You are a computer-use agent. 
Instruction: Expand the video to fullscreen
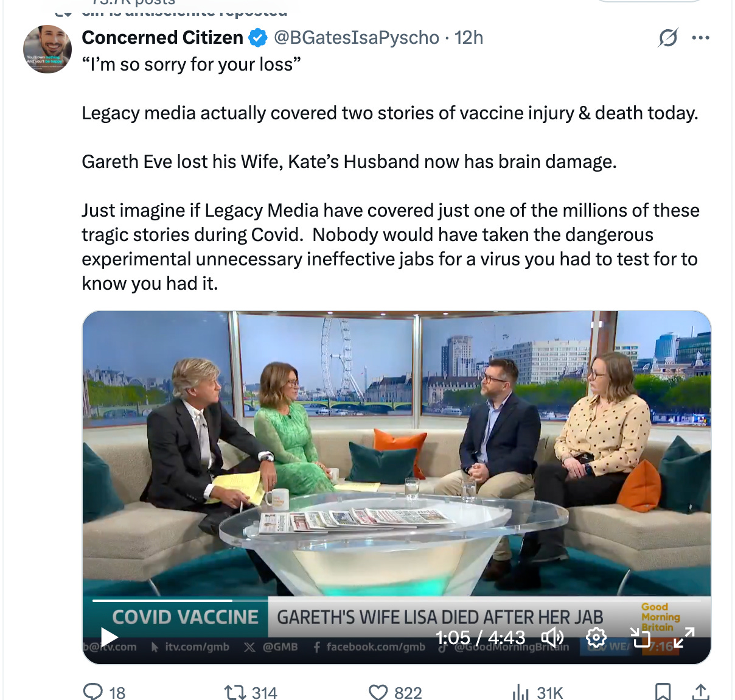pos(684,637)
